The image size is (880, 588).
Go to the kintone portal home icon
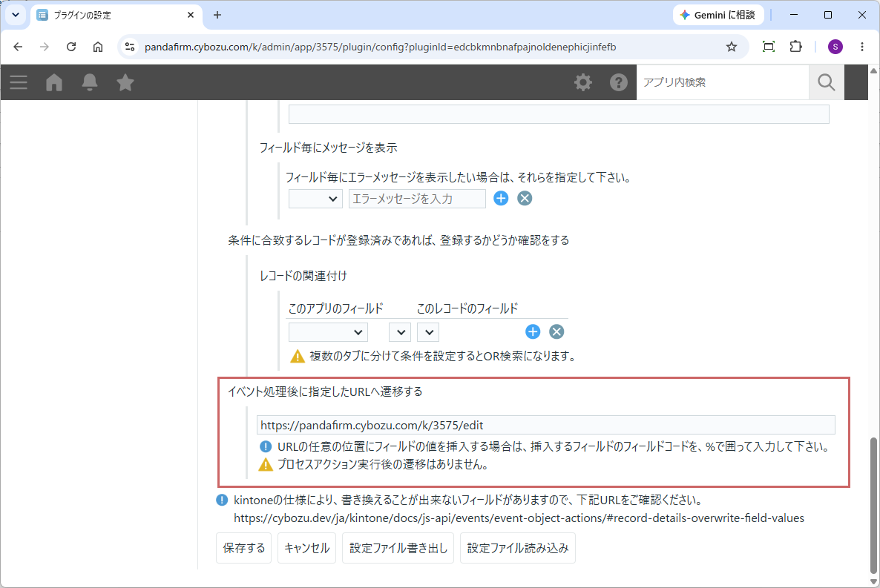(x=54, y=82)
